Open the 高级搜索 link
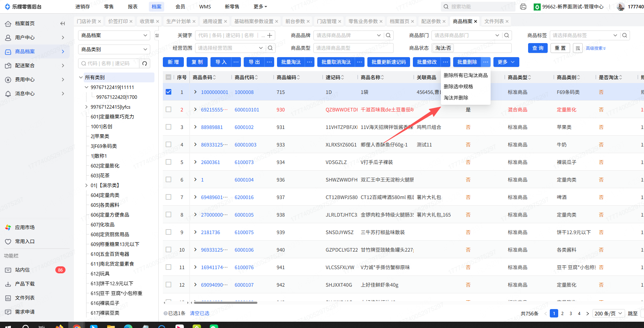644x328 pixels. coord(596,48)
